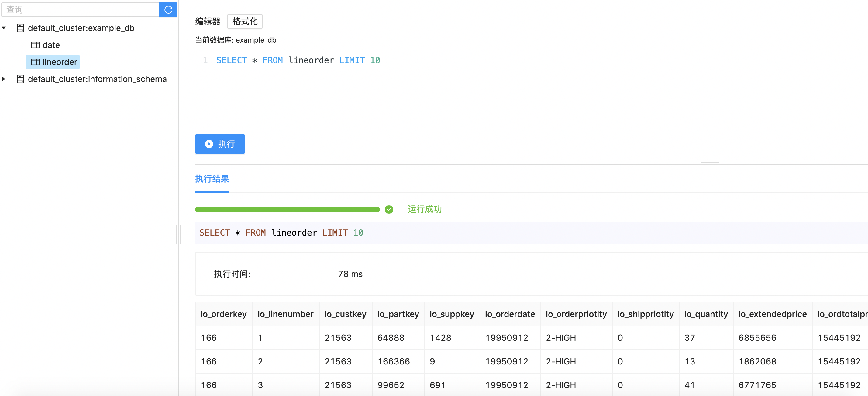This screenshot has width=868, height=396.
Task: Click the lo_orderkey column header
Action: 223,314
